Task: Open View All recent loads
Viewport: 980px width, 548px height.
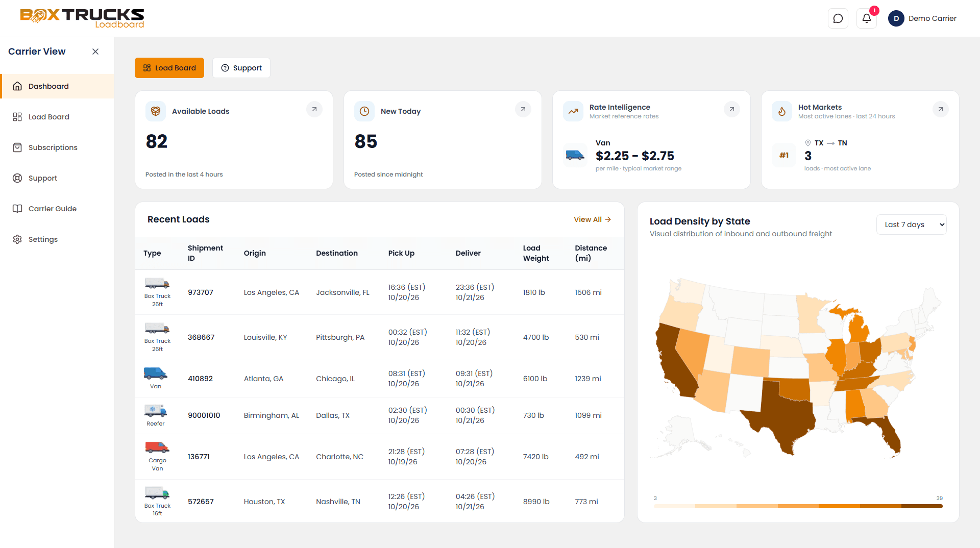Action: (592, 219)
